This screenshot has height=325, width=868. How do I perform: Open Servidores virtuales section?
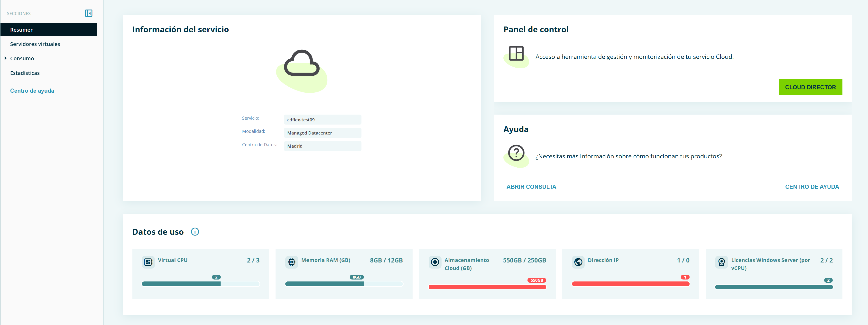click(x=35, y=44)
